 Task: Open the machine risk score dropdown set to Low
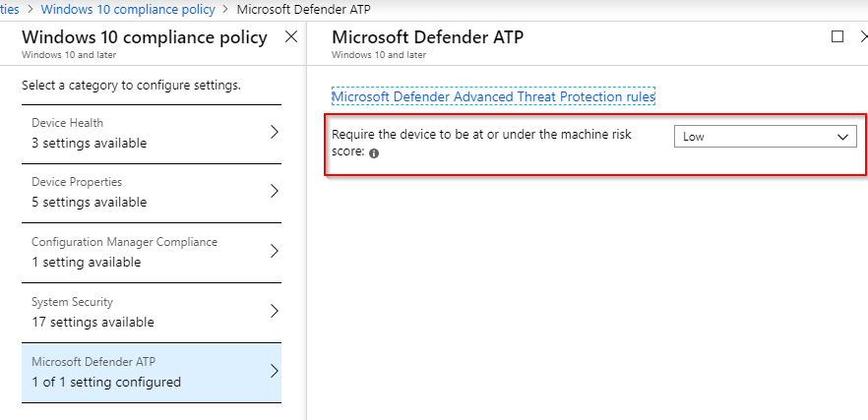[x=765, y=137]
